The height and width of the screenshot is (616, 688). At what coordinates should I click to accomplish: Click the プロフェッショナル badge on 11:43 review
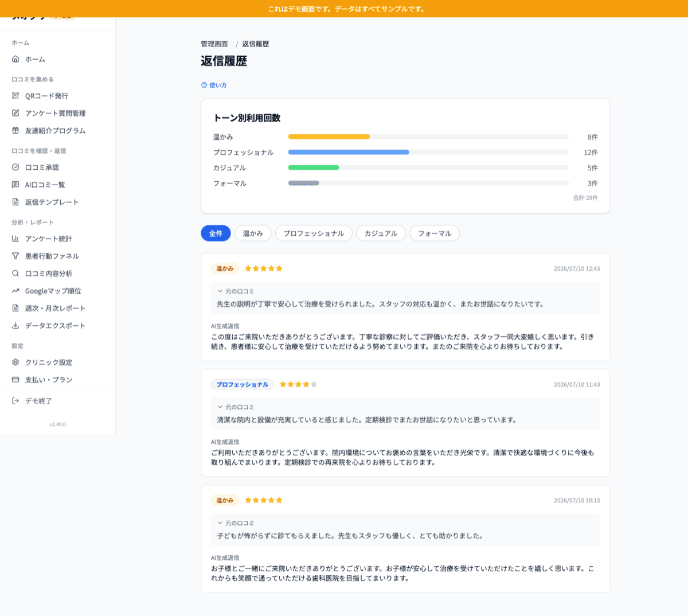(242, 384)
